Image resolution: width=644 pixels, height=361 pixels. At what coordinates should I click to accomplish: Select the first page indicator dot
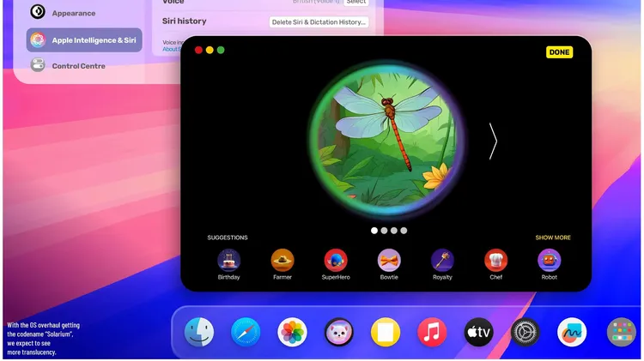pos(374,231)
